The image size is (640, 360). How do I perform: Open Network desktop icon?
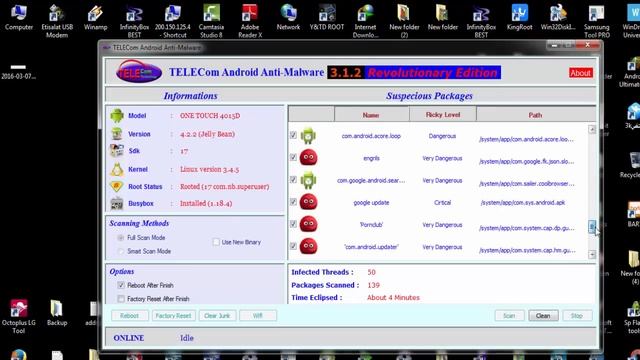288,18
